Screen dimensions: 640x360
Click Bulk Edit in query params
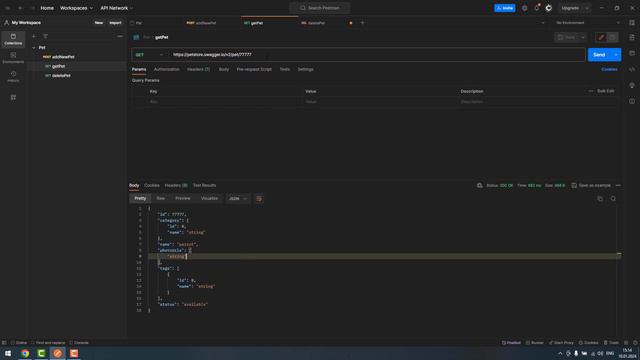tap(605, 91)
